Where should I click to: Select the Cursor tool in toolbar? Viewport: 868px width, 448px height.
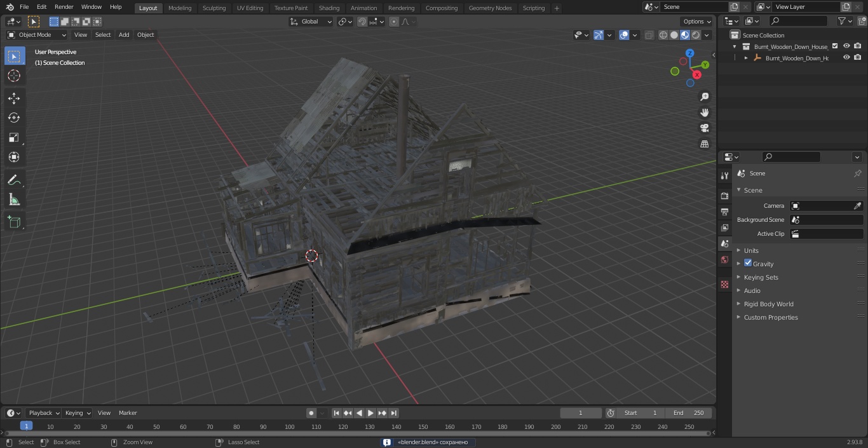pos(14,76)
